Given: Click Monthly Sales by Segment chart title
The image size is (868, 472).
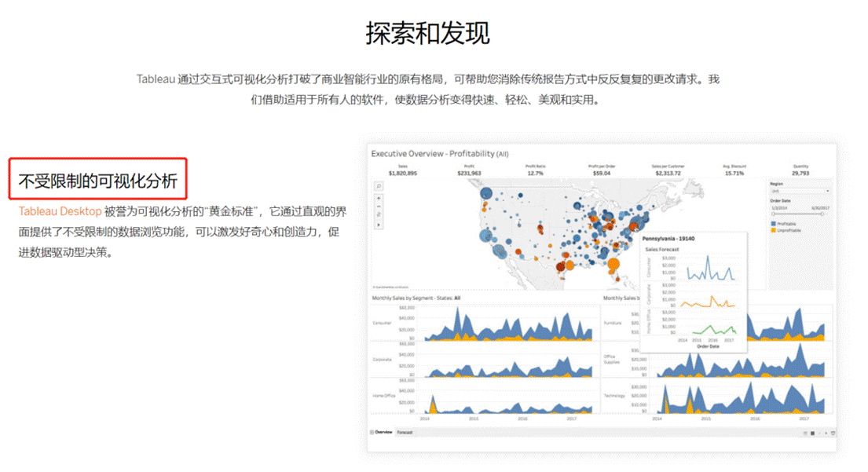Looking at the screenshot, I should (416, 298).
